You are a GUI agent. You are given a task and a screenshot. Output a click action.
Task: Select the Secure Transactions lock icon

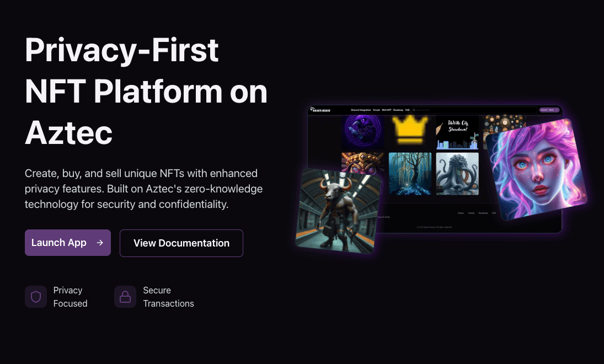pyautogui.click(x=125, y=297)
